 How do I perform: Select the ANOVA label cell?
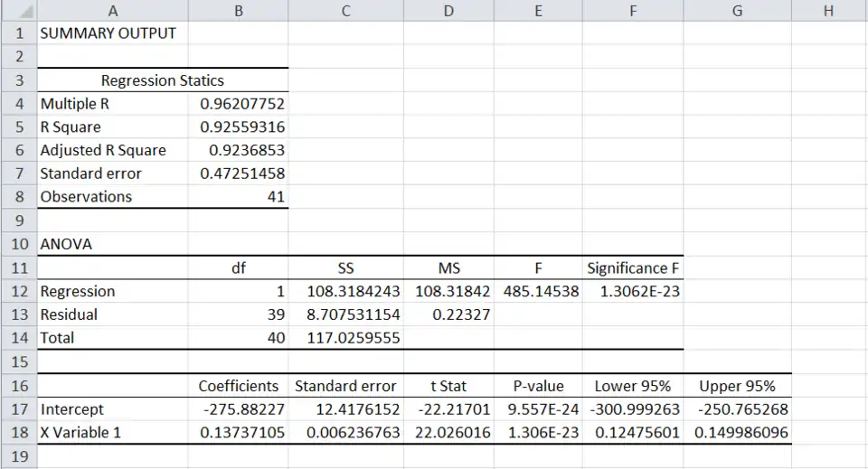pyautogui.click(x=112, y=244)
